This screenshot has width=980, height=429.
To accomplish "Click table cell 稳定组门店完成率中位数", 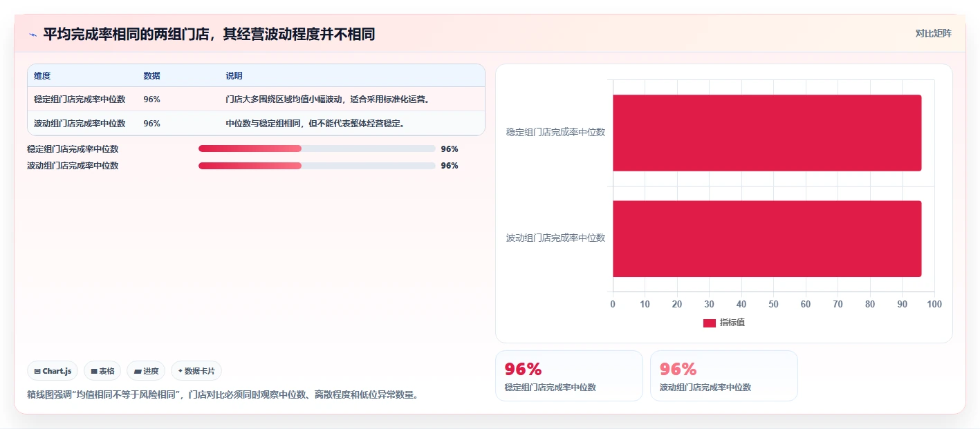I will [80, 99].
